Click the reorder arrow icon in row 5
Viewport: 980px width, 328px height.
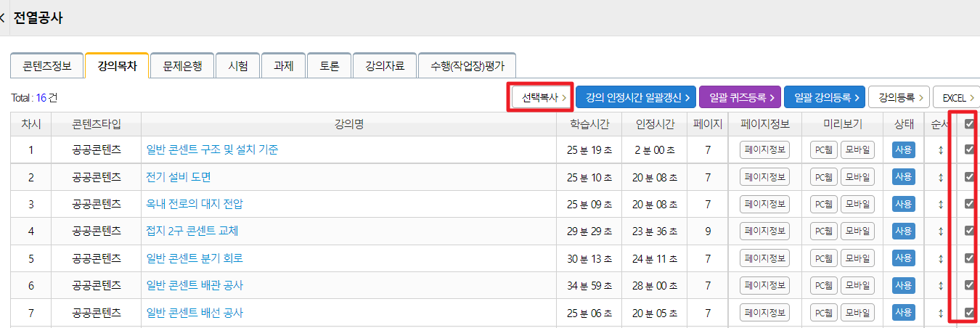(x=941, y=258)
